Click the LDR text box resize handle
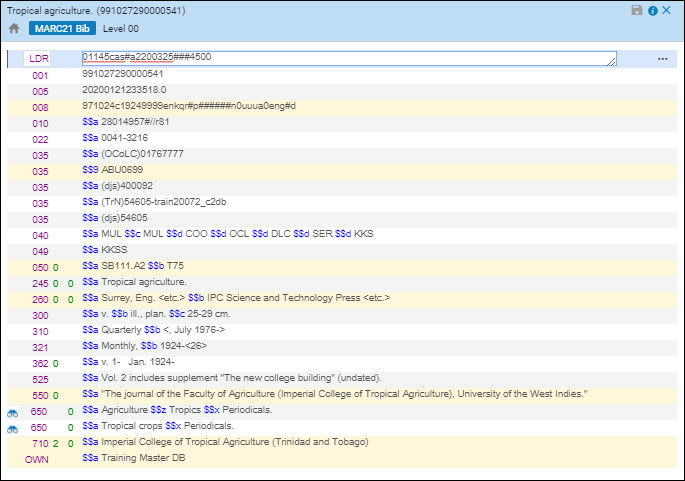Viewport: 685px width, 481px height. [x=611, y=62]
